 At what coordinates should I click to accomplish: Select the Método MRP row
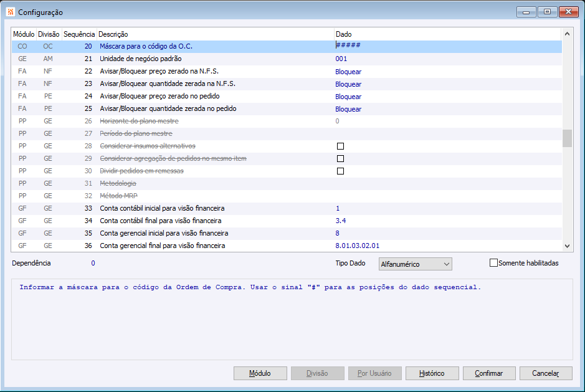pos(287,196)
